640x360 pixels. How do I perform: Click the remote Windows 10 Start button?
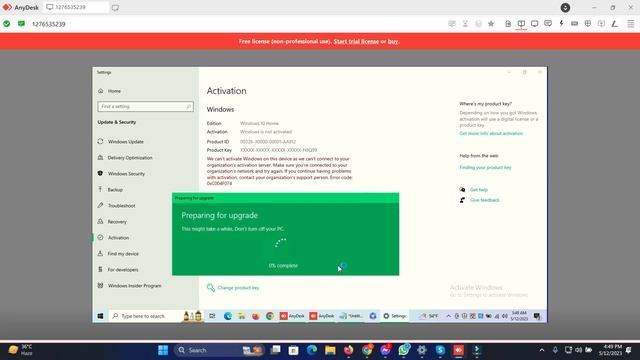[100, 316]
